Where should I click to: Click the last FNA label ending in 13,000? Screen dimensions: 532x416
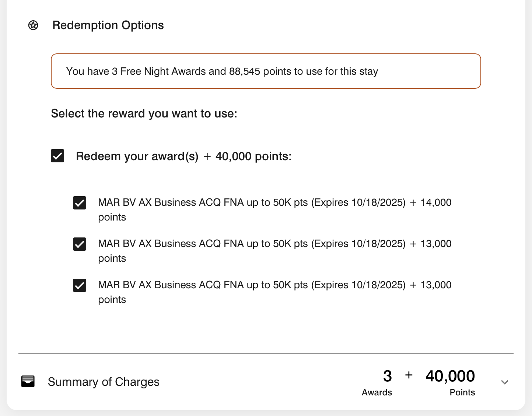275,292
